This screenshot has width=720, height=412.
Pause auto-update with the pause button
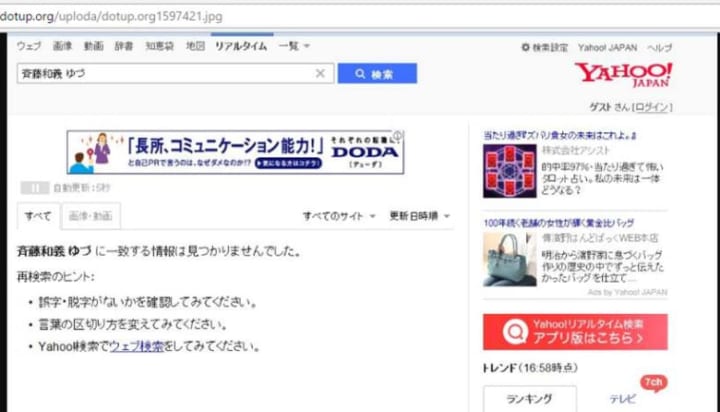34,187
